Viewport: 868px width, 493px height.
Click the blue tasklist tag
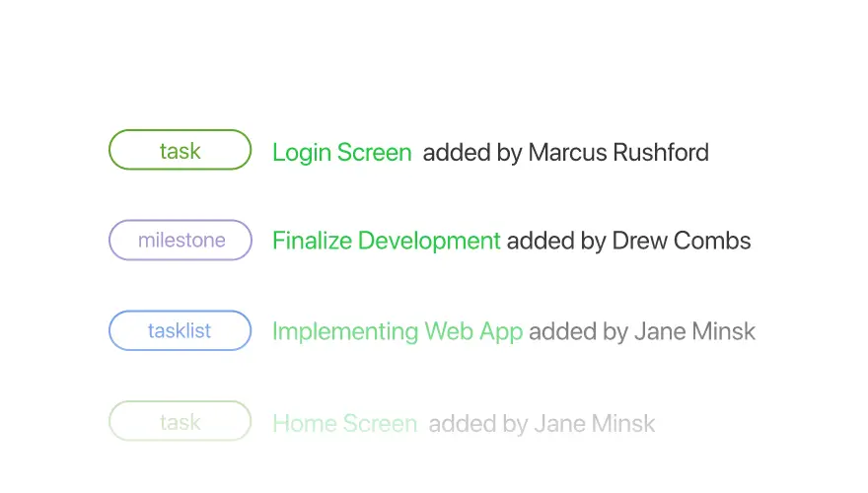(x=180, y=331)
